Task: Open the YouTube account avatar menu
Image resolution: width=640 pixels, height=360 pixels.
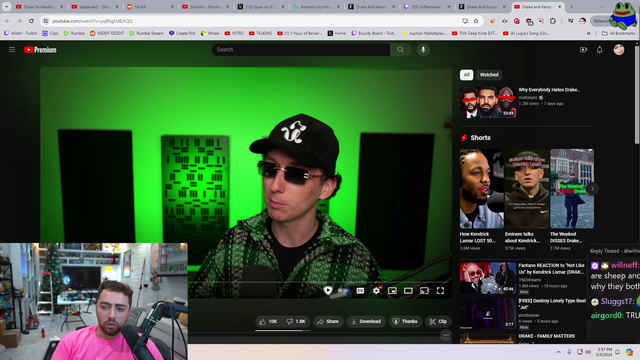Action: coord(619,50)
